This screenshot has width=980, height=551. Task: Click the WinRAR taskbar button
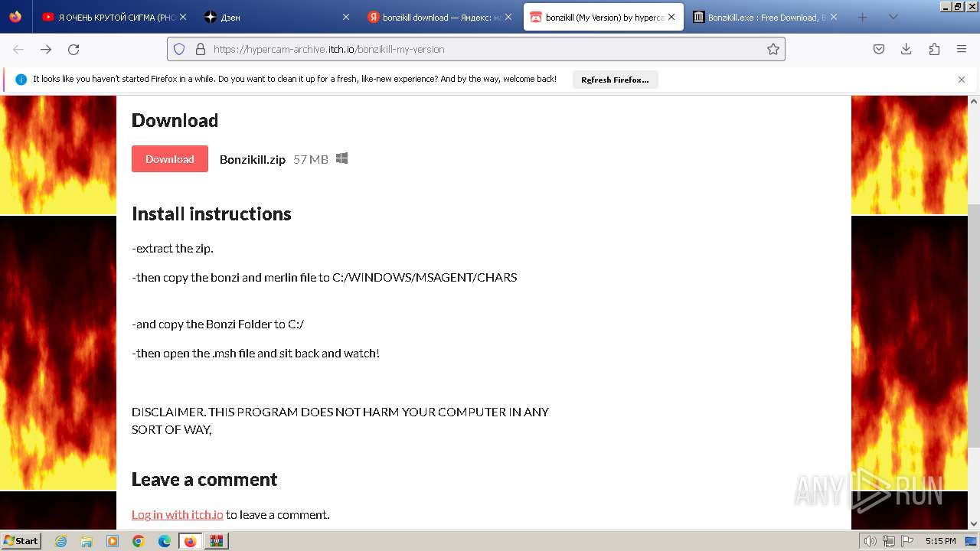click(x=217, y=541)
